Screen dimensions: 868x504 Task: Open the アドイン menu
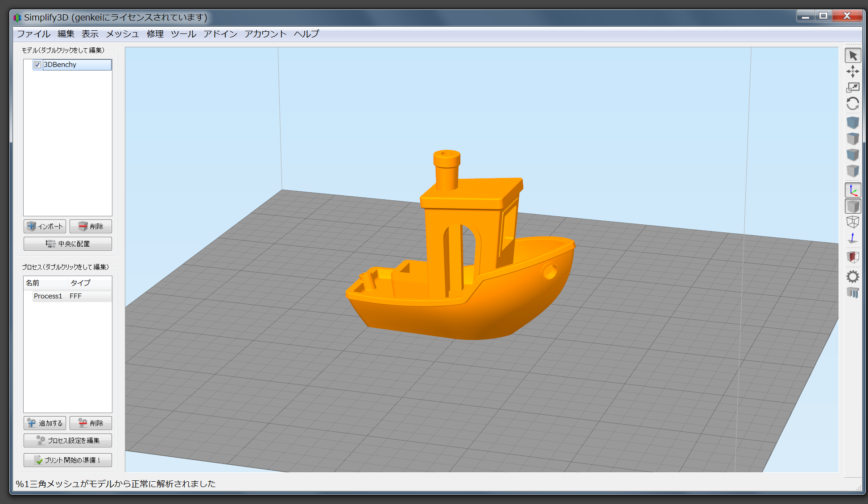point(220,34)
